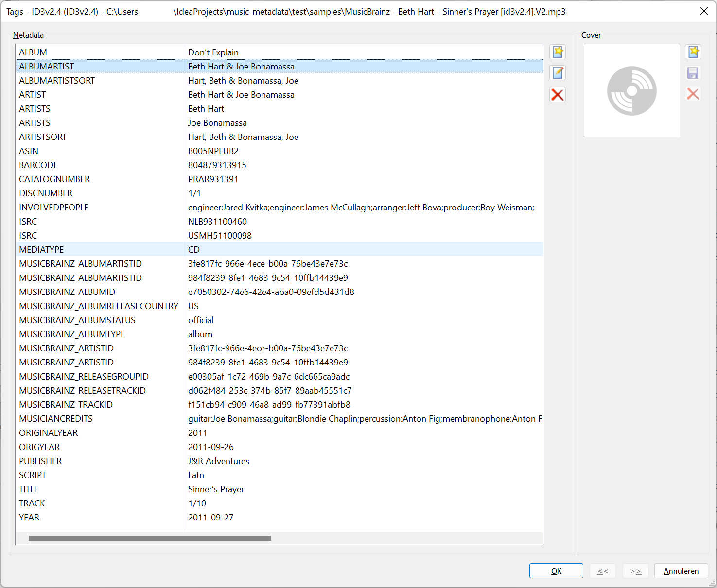Screen dimensions: 717x588
Task: Click the empty cover placeholder image
Action: pyautogui.click(x=631, y=91)
